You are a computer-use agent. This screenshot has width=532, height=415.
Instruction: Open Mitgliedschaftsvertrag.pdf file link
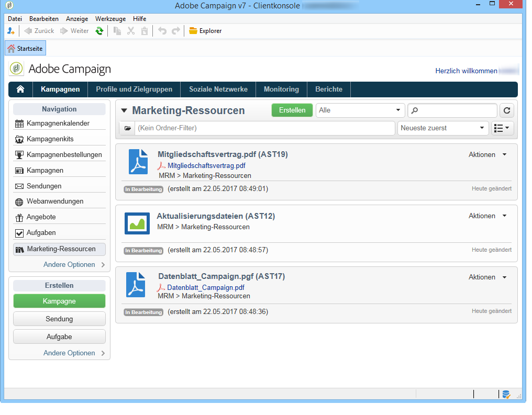(206, 166)
